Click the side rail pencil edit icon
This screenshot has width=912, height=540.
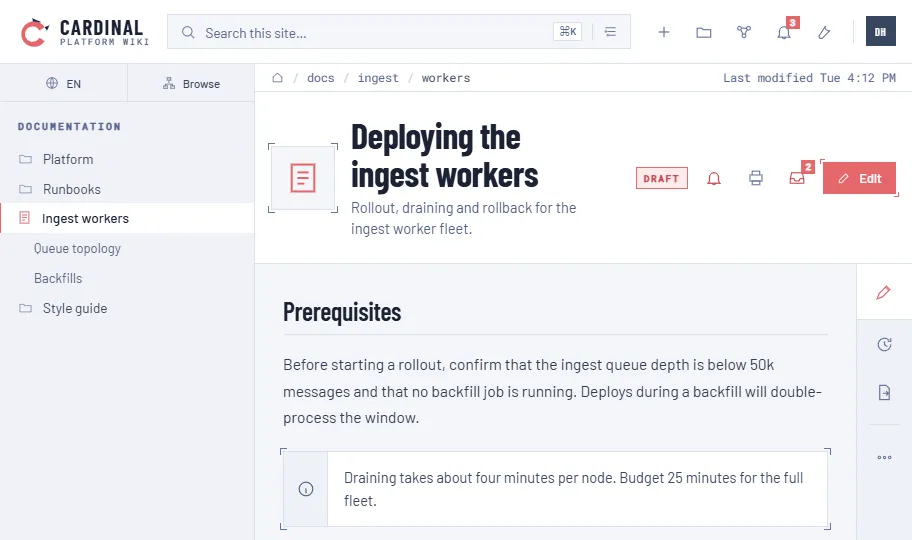point(884,292)
